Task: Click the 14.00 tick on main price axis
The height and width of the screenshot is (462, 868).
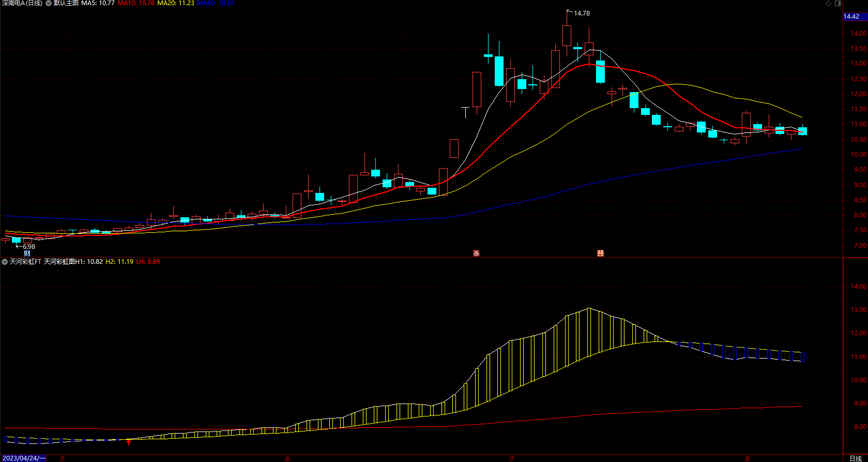Action: [x=859, y=34]
